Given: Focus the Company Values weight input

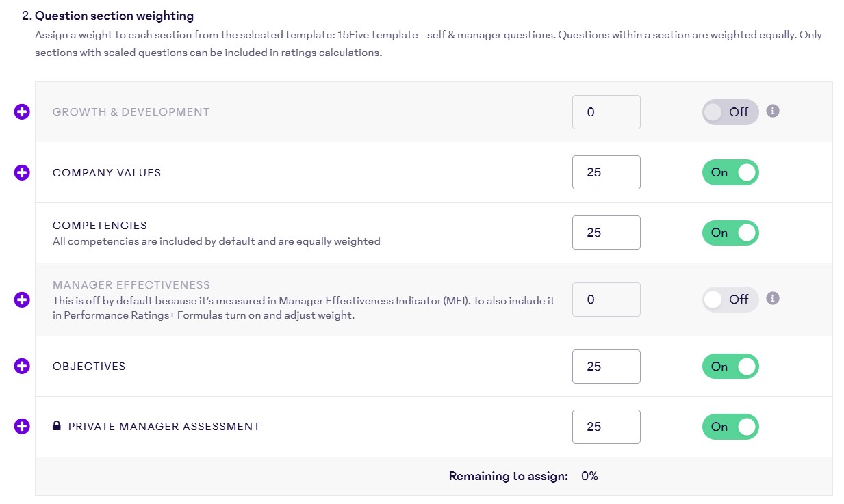Looking at the screenshot, I should (606, 172).
